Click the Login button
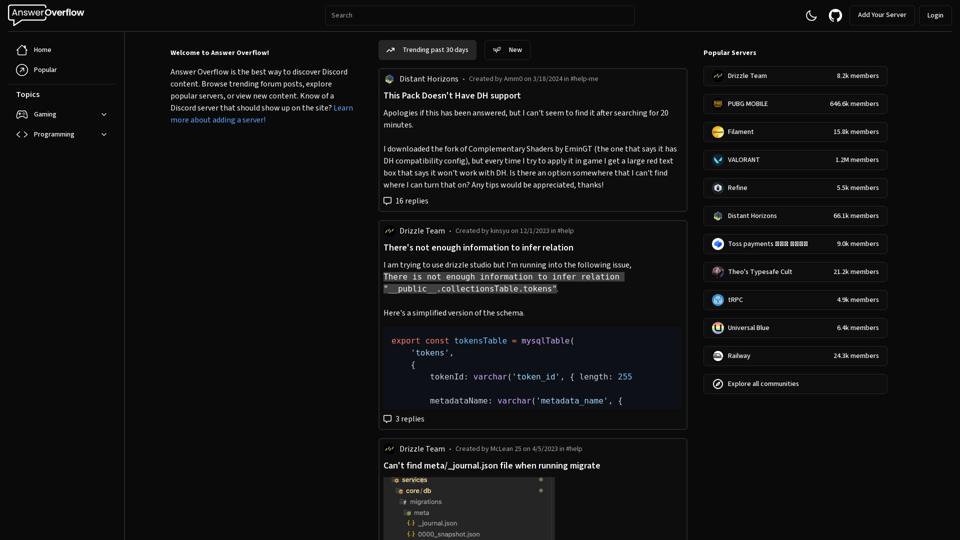960x540 pixels. (935, 15)
